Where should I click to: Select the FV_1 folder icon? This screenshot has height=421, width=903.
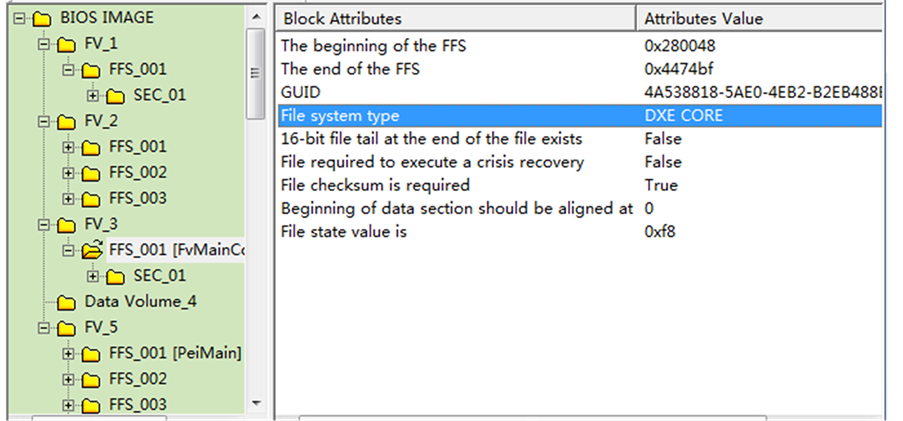coord(64,44)
